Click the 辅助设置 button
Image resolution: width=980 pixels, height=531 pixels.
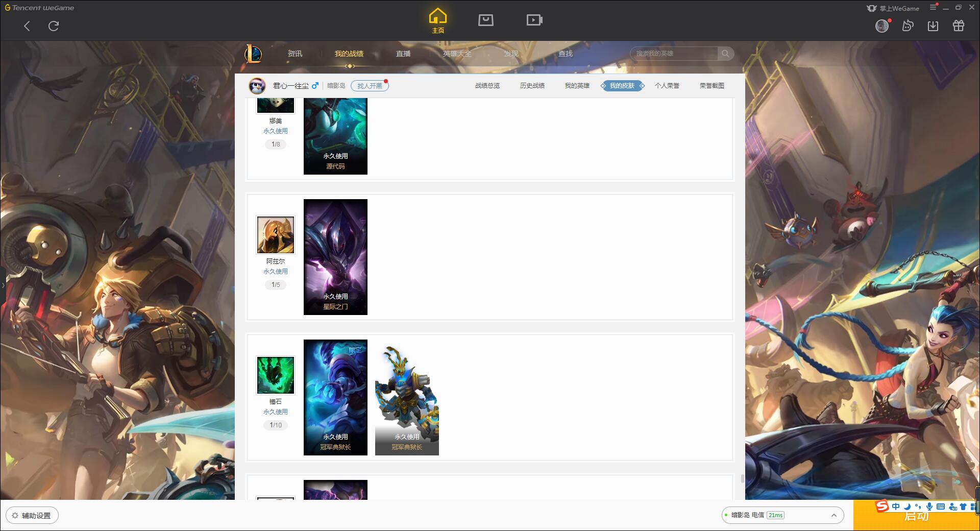coord(32,515)
